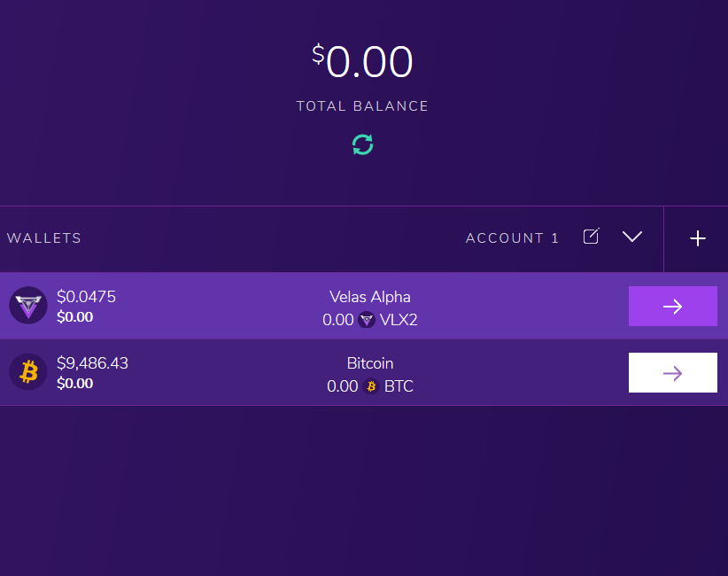Image resolution: width=728 pixels, height=576 pixels.
Task: Click the large $0.00 total balance figure
Action: [x=363, y=62]
